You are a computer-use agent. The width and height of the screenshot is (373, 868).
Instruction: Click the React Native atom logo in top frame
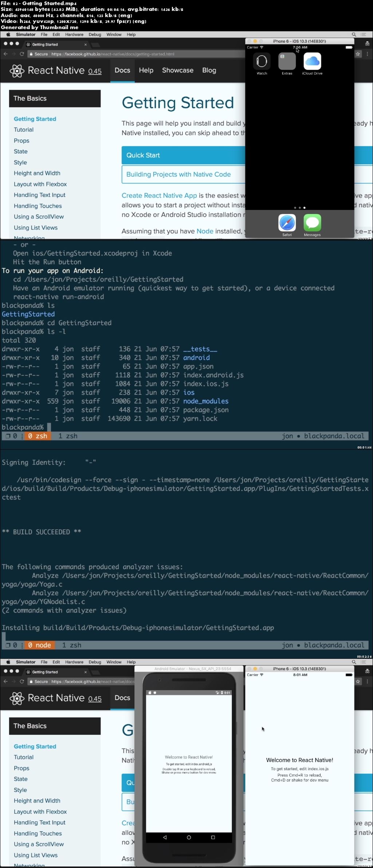[17, 71]
